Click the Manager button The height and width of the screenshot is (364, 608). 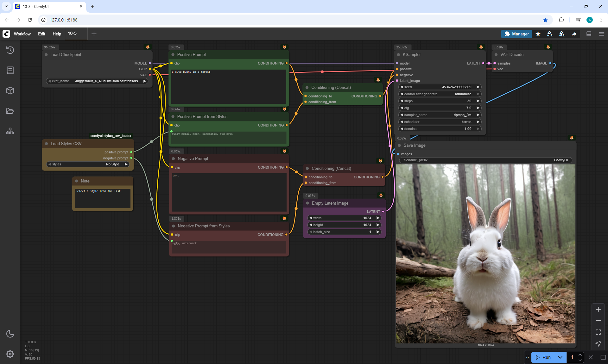[516, 34]
